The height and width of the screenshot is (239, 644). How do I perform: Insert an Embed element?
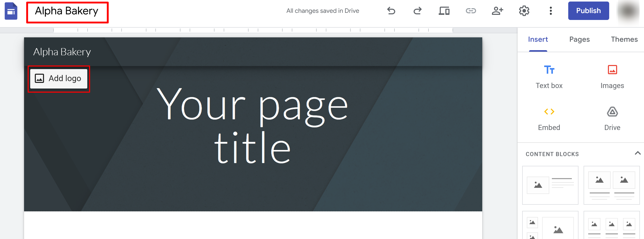pyautogui.click(x=549, y=119)
